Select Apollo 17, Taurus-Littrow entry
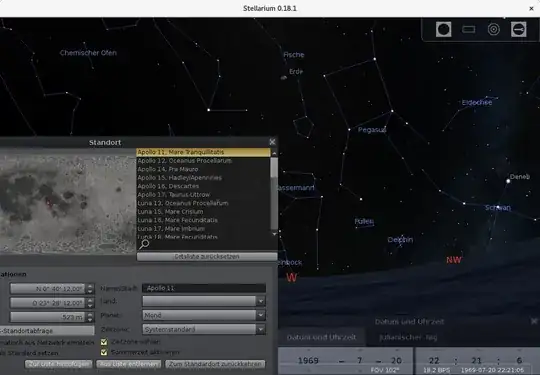This screenshot has height=375, width=540. click(x=203, y=195)
